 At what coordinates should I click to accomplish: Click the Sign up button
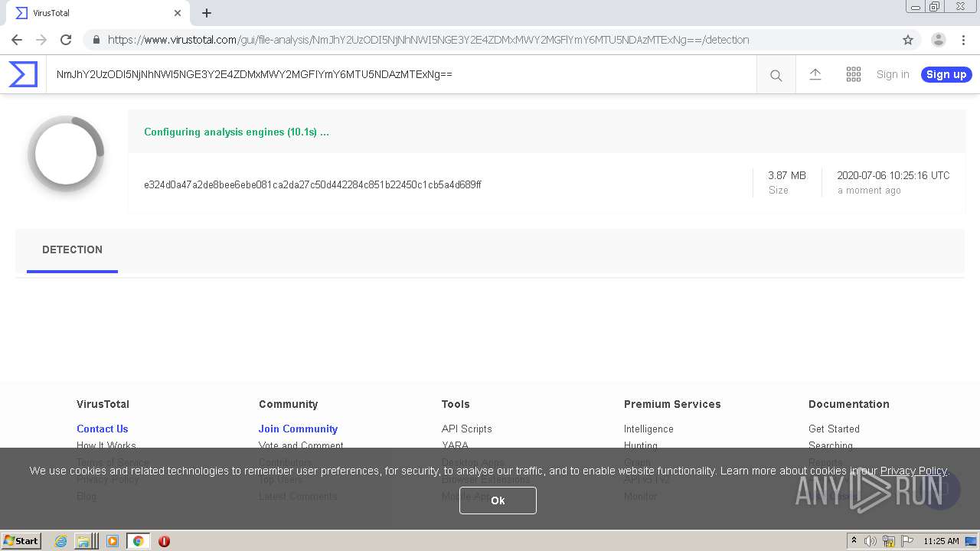(946, 74)
